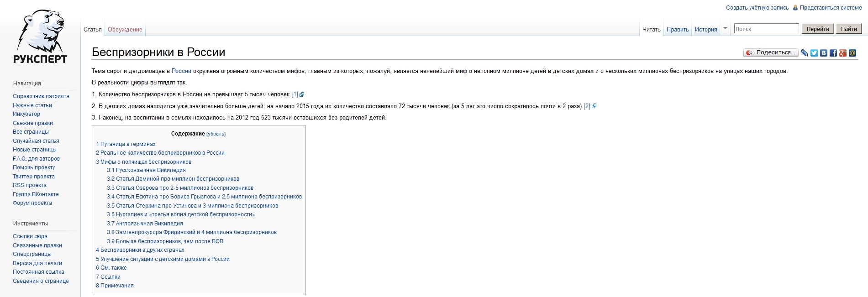The height and width of the screenshot is (297, 868).
Task: Hide table of contents via убрать
Action: (x=216, y=134)
